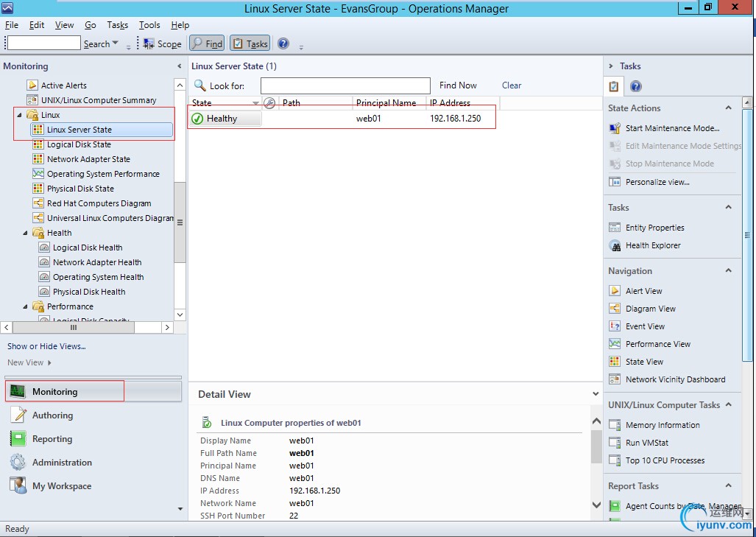Collapse the Detail View pane
Image resolution: width=756 pixels, height=537 pixels.
[596, 394]
